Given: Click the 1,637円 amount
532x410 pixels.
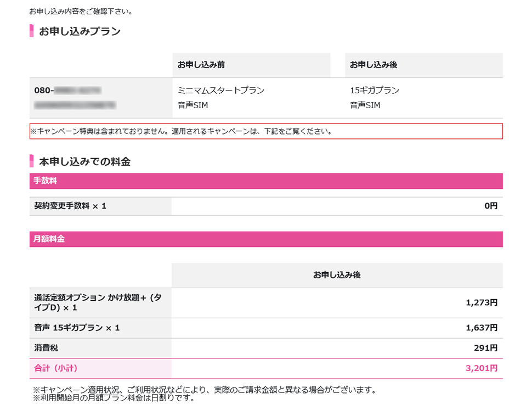Looking at the screenshot, I should point(481,328).
